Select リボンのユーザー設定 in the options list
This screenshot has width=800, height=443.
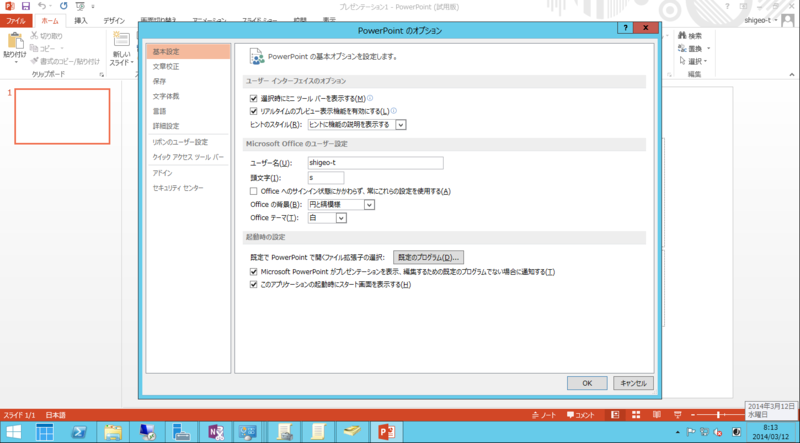point(188,142)
